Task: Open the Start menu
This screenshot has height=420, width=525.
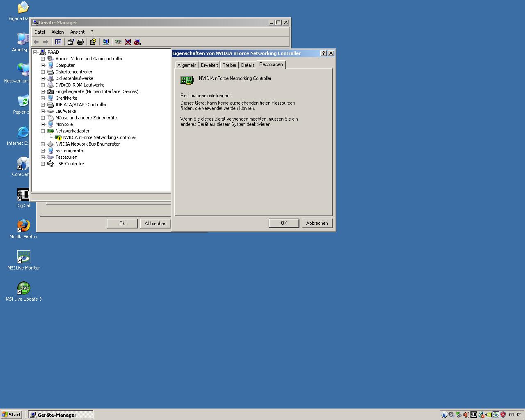Action: click(11, 415)
